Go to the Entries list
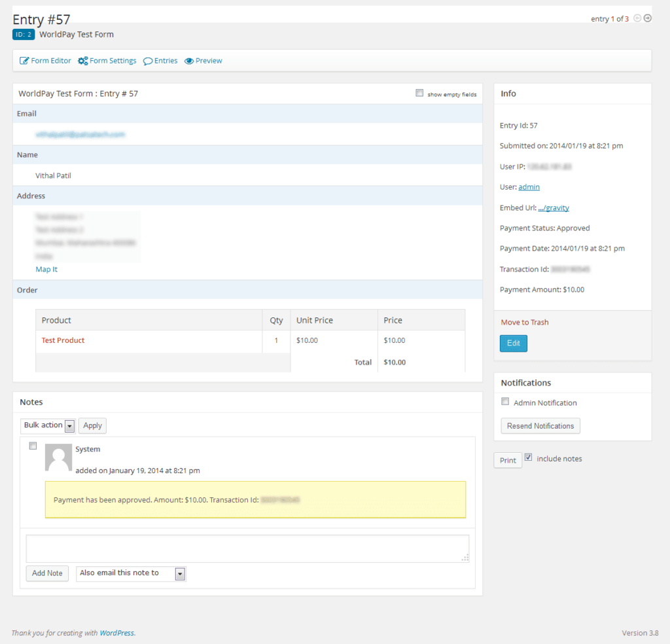 coord(164,60)
